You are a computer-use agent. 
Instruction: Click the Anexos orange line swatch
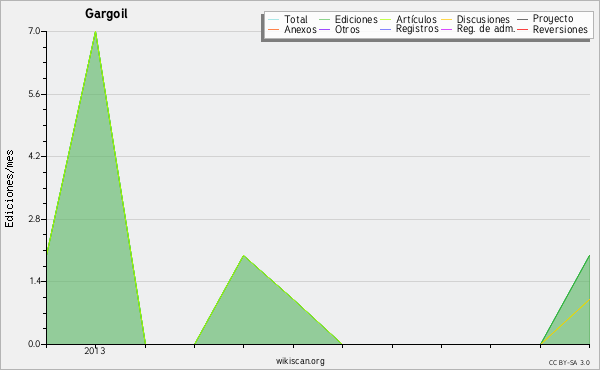[273, 29]
